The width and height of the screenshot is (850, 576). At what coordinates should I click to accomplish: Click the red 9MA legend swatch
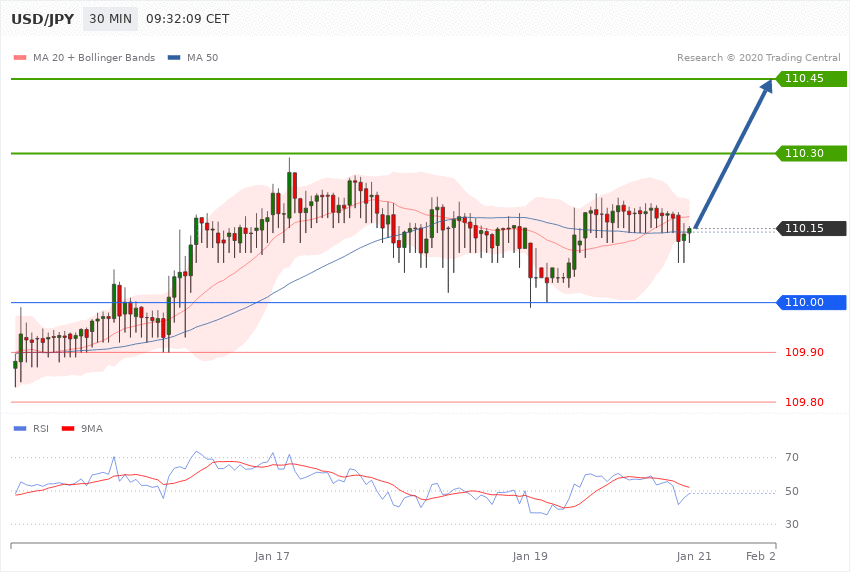(x=68, y=429)
